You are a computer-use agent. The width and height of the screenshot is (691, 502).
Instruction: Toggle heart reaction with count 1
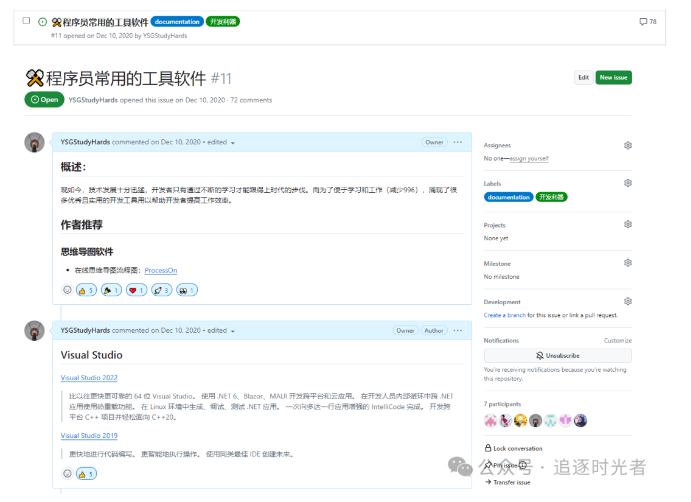tap(137, 290)
